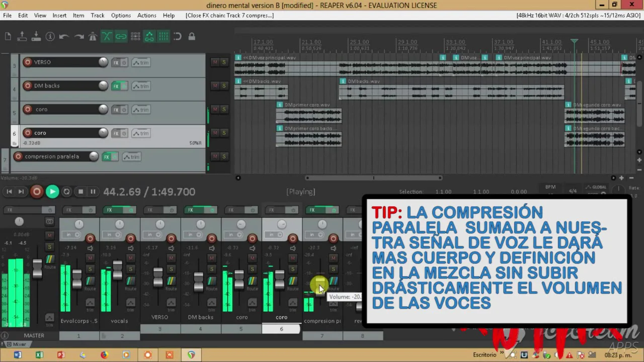Toggle master mono/stereo button in mixer
This screenshot has height=362, width=644.
[x=49, y=221]
